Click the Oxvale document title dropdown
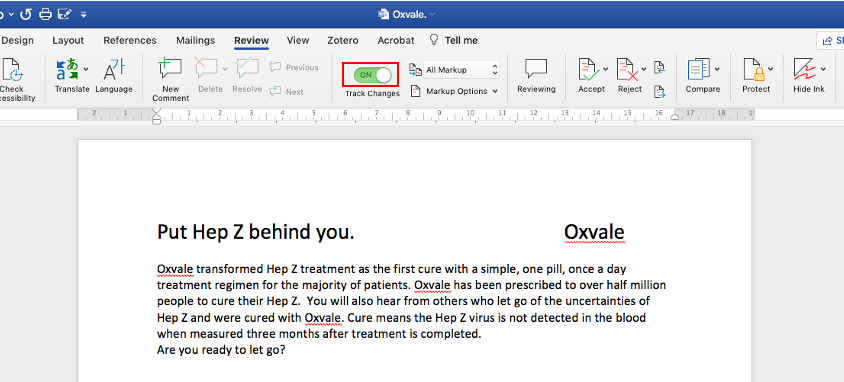 coord(432,15)
